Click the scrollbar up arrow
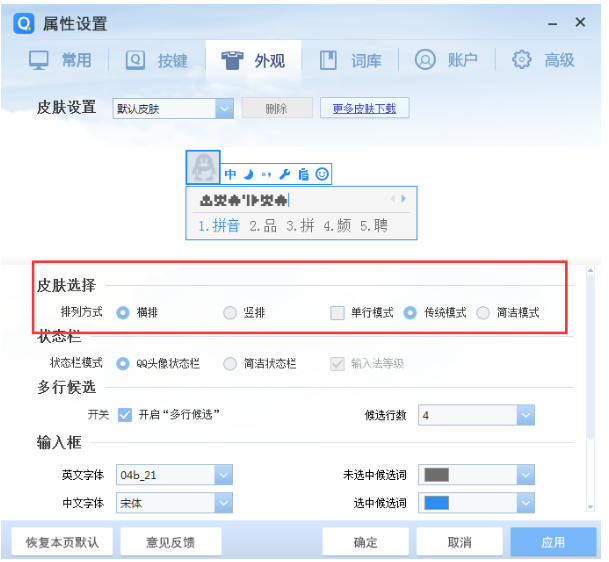The image size is (609, 562). 590,271
